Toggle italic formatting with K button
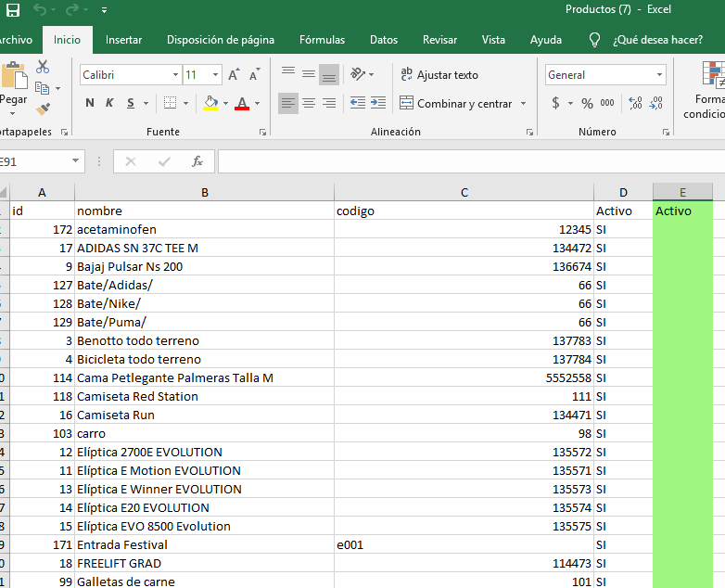The width and height of the screenshot is (725, 588). 109,103
